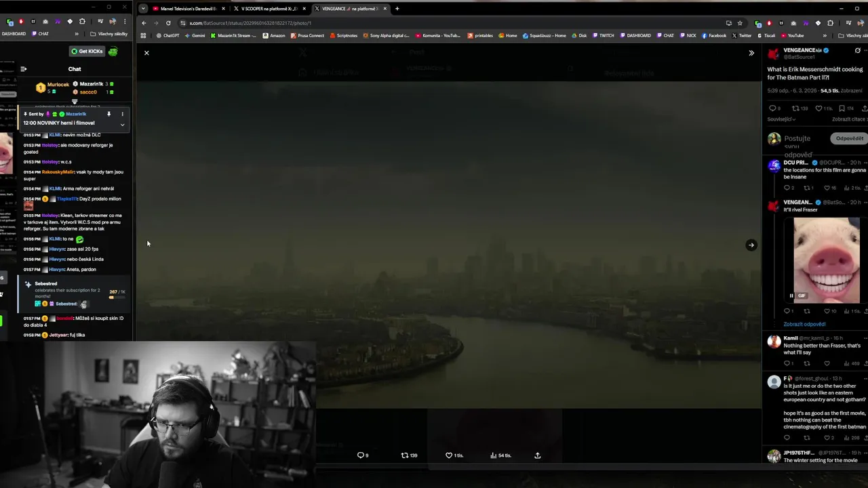Open Chrome menu in the chat window
The height and width of the screenshot is (488, 868).
[124, 22]
